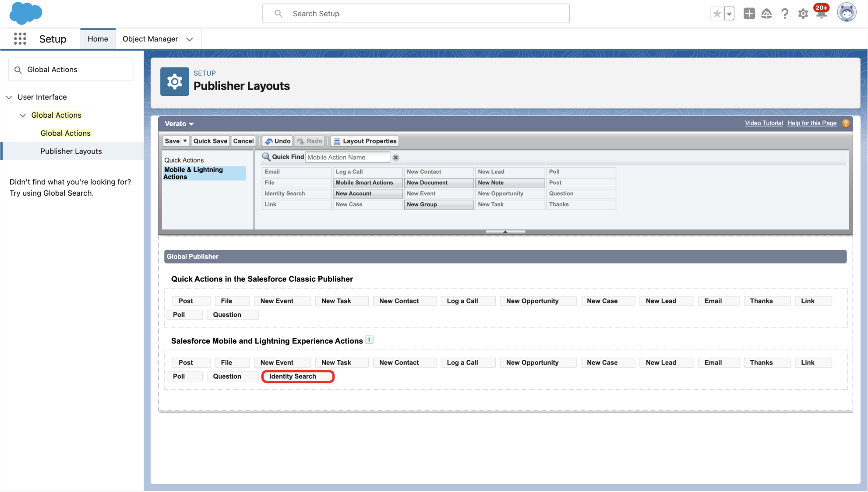This screenshot has height=492, width=868.
Task: Select New Lead in the Classic Publisher section
Action: click(x=666, y=301)
